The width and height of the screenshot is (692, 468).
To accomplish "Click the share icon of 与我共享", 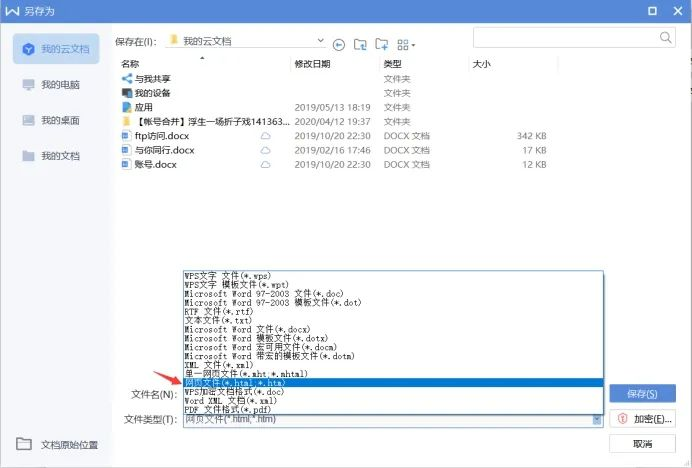I will tap(127, 79).
